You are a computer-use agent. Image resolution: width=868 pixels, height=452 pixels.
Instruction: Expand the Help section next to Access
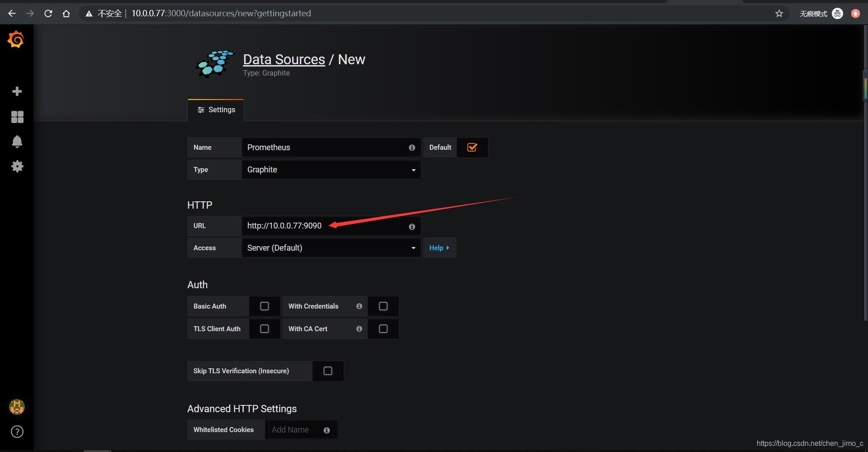(439, 248)
